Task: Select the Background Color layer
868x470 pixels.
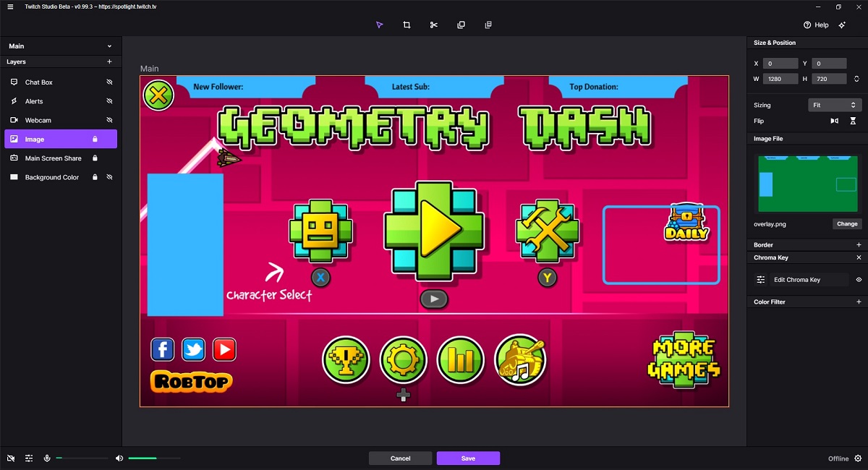Action: [x=61, y=177]
